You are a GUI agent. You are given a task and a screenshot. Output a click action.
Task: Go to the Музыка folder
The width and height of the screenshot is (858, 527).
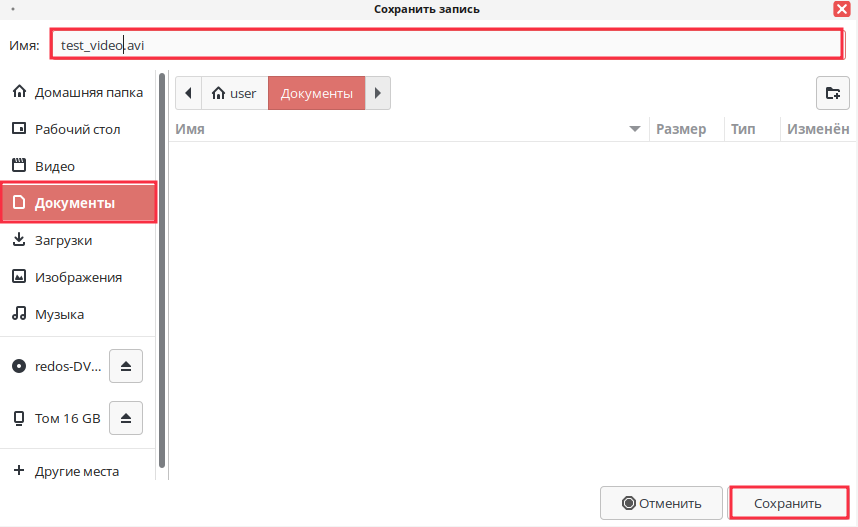coord(59,314)
